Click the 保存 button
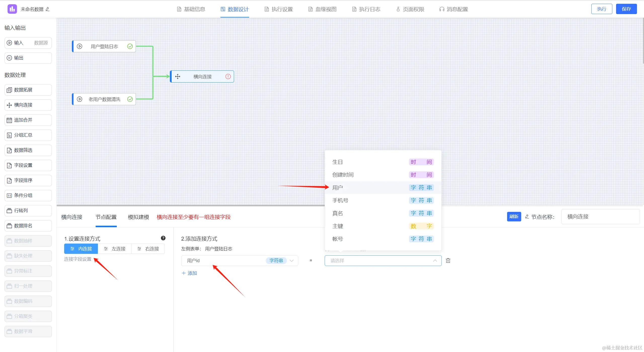 click(x=626, y=9)
